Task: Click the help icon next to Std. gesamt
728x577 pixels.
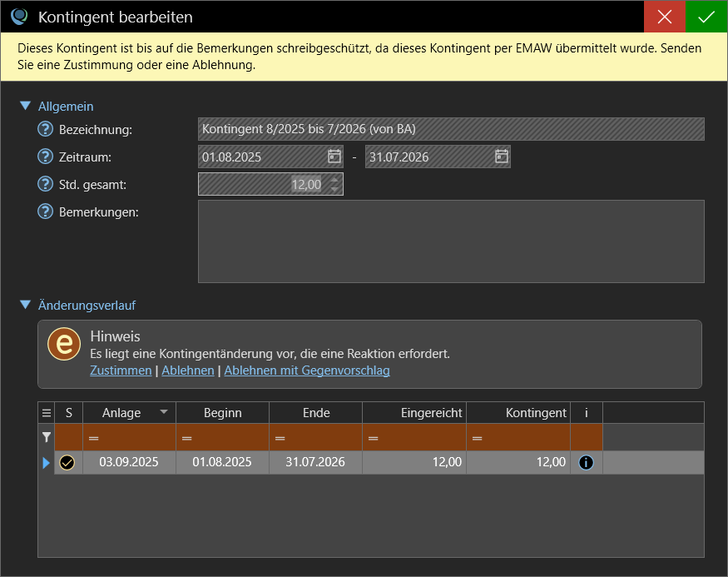Action: point(45,184)
